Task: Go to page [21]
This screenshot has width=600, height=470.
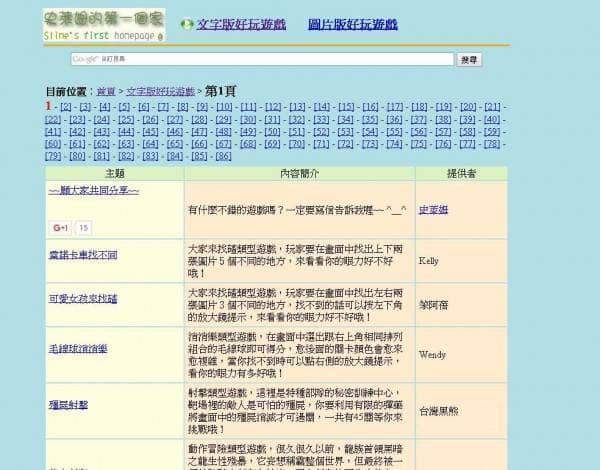Action: point(492,107)
